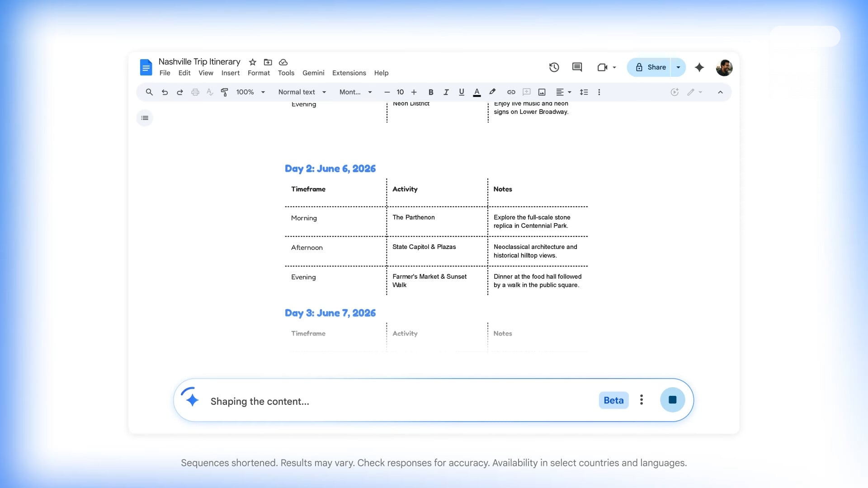Toggle bold formatting
The width and height of the screenshot is (868, 488).
coord(431,92)
